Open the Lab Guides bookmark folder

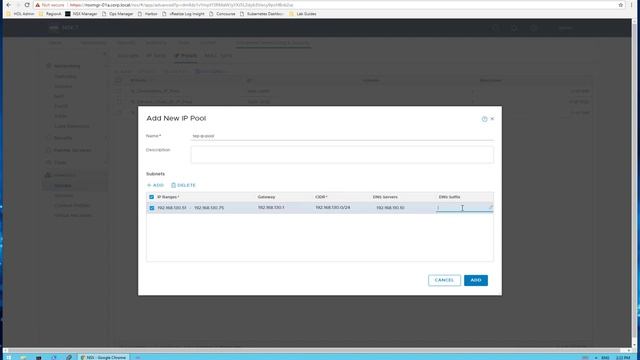(302, 14)
